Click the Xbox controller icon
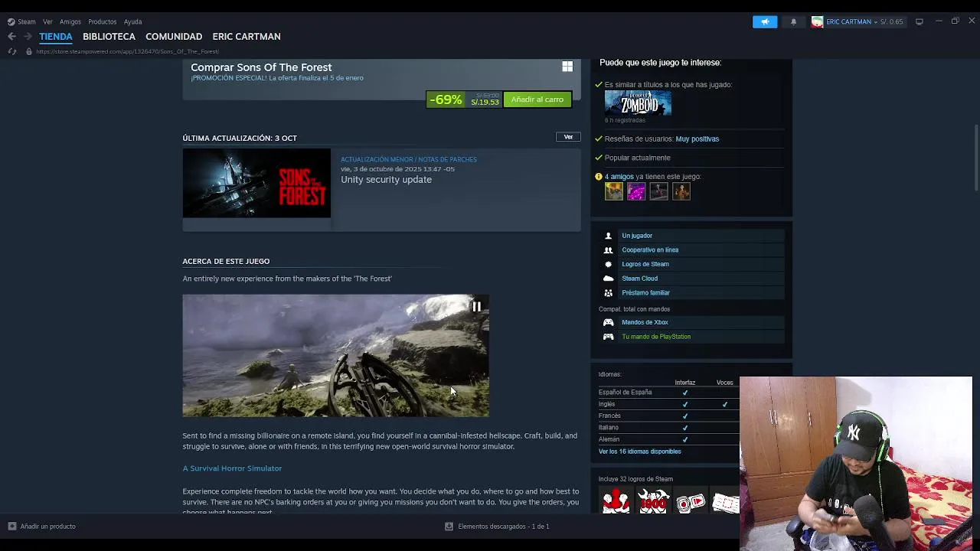 coord(608,322)
